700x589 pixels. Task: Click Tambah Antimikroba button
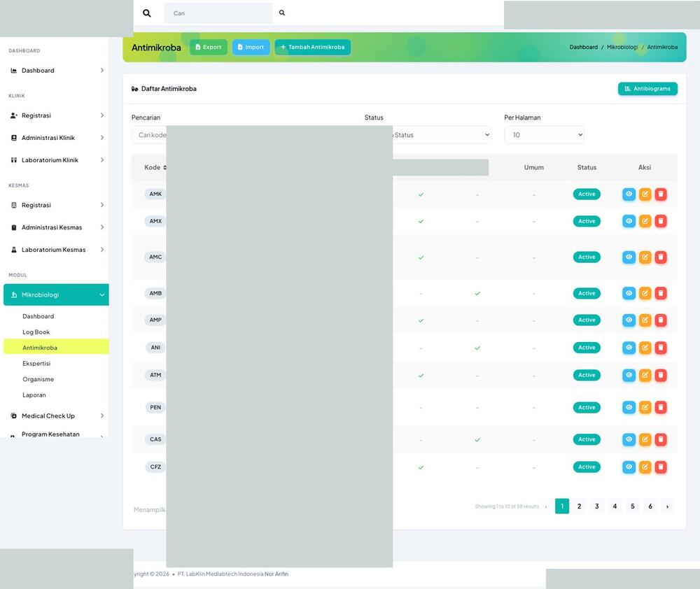point(312,47)
